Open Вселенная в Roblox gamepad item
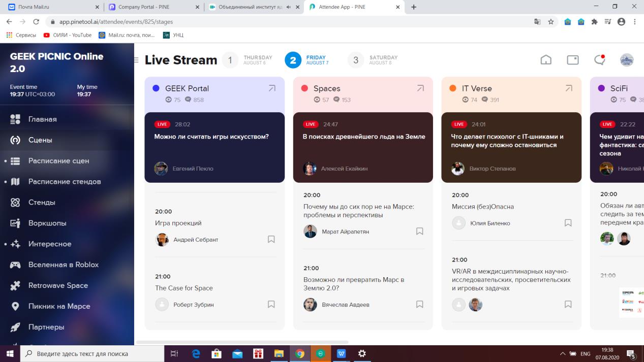Viewport: 644px width, 362px height. (63, 265)
